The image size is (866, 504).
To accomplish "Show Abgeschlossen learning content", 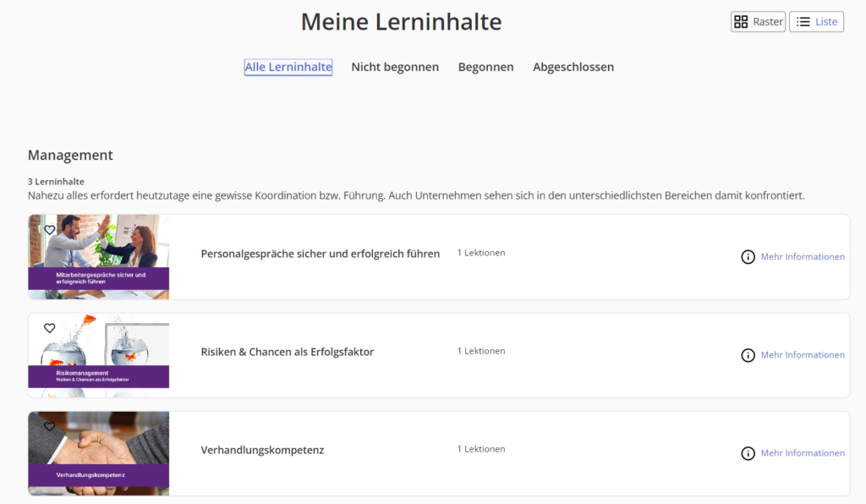I will (573, 67).
